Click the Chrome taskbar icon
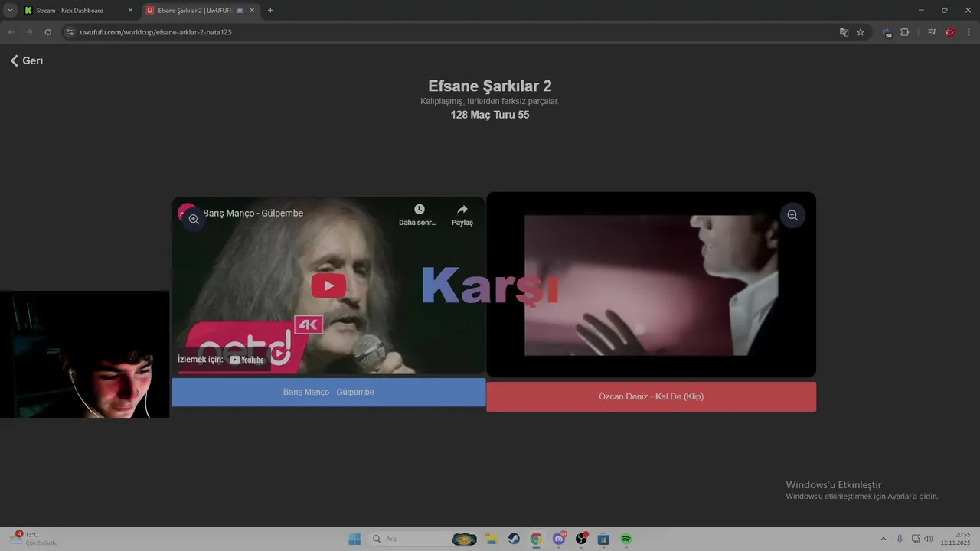Image resolution: width=980 pixels, height=551 pixels. [536, 539]
